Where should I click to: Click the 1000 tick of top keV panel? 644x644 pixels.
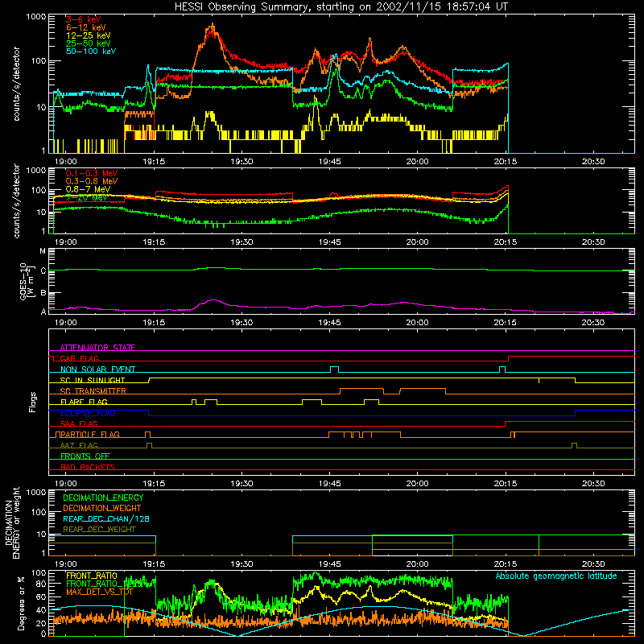[x=36, y=17]
